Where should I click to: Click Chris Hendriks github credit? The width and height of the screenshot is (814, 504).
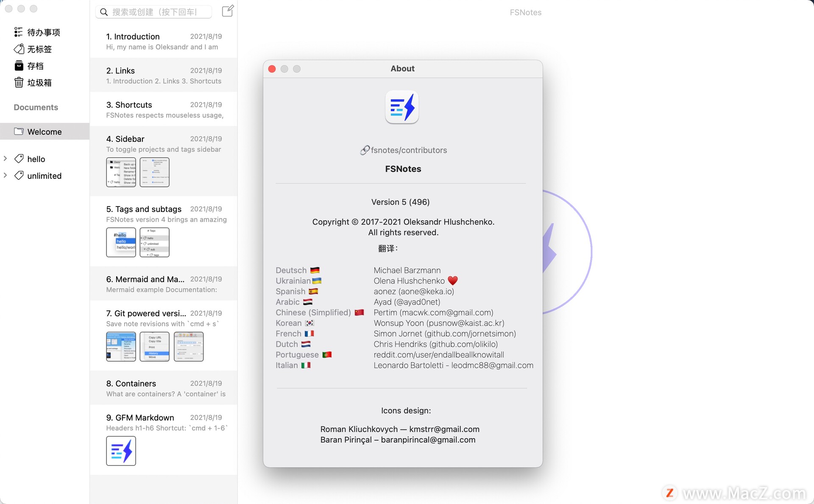point(436,344)
